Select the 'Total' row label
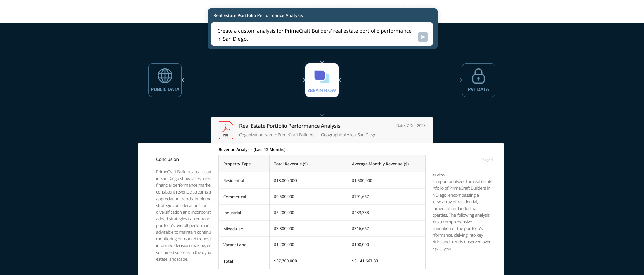644x275 pixels. point(228,261)
